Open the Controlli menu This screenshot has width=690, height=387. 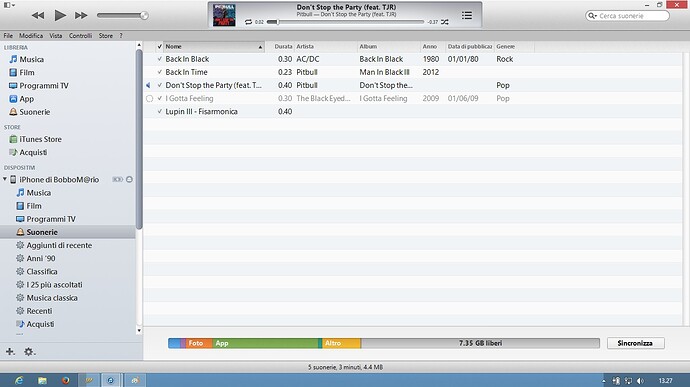(80, 36)
